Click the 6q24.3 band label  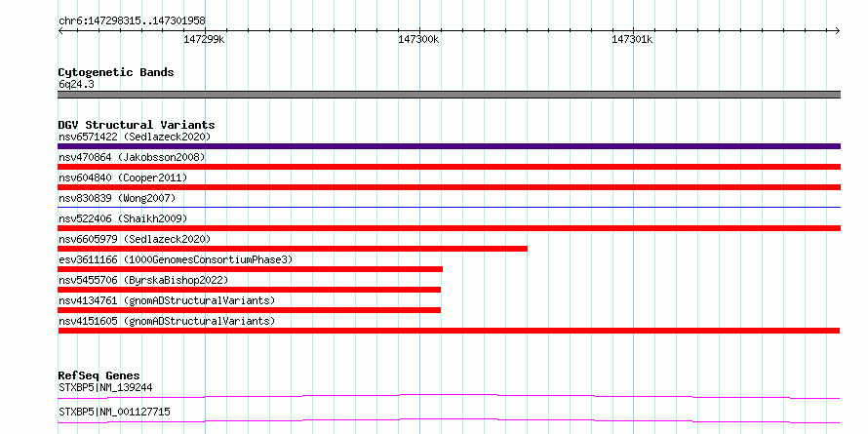pos(75,85)
